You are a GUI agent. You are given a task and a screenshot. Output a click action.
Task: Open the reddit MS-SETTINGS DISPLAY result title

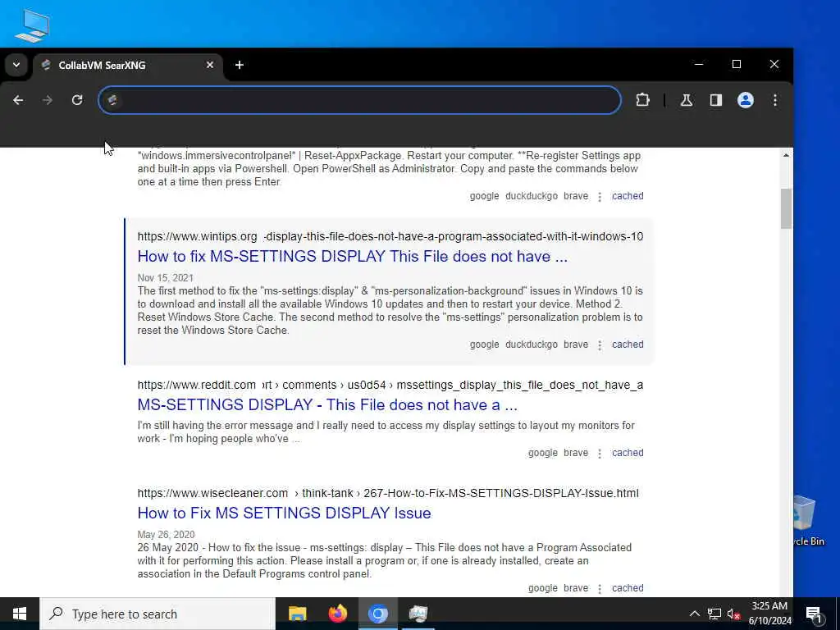(x=327, y=405)
